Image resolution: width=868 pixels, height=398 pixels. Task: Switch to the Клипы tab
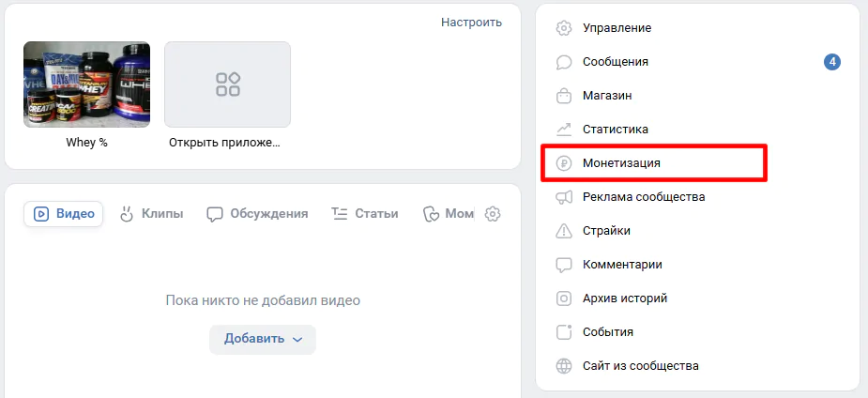[x=151, y=214]
